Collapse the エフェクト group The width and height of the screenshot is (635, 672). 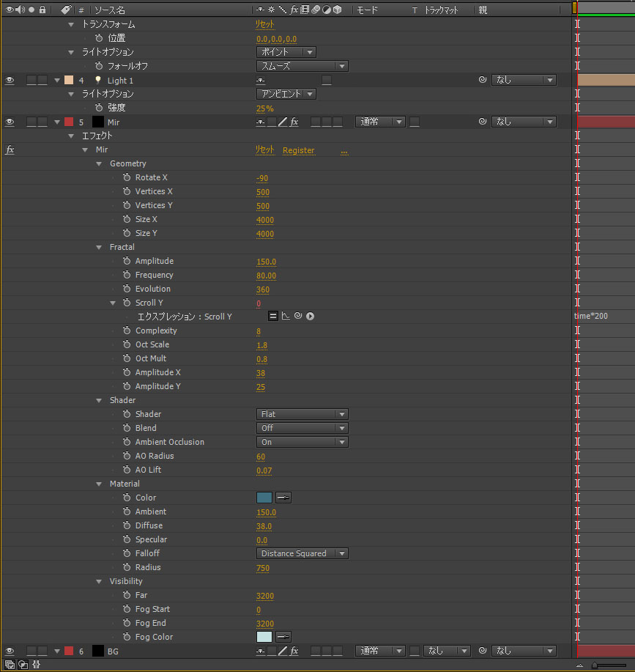tap(71, 136)
